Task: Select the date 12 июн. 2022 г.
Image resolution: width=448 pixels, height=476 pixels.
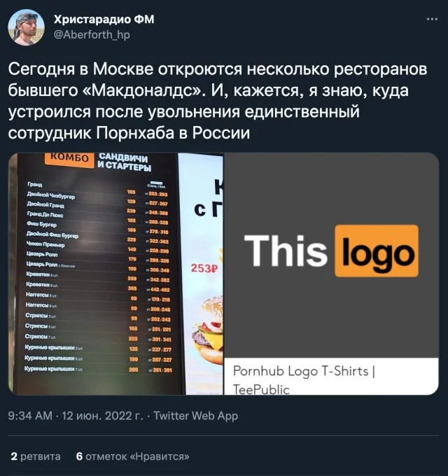Action: [x=102, y=416]
